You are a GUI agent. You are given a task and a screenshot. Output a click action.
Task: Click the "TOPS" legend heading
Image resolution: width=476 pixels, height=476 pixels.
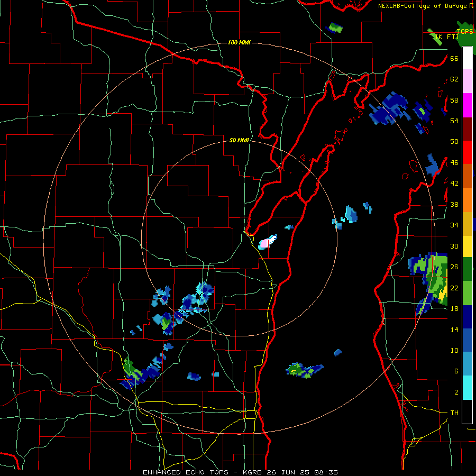click(x=465, y=31)
